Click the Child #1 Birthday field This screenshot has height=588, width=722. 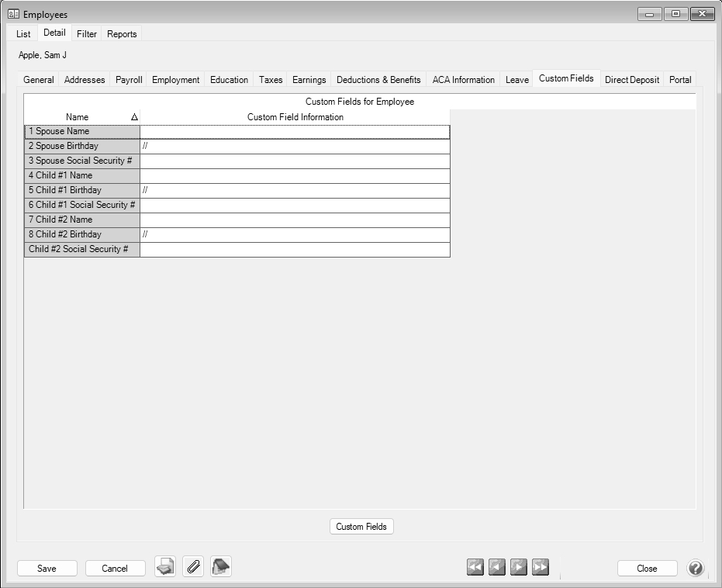click(x=295, y=191)
